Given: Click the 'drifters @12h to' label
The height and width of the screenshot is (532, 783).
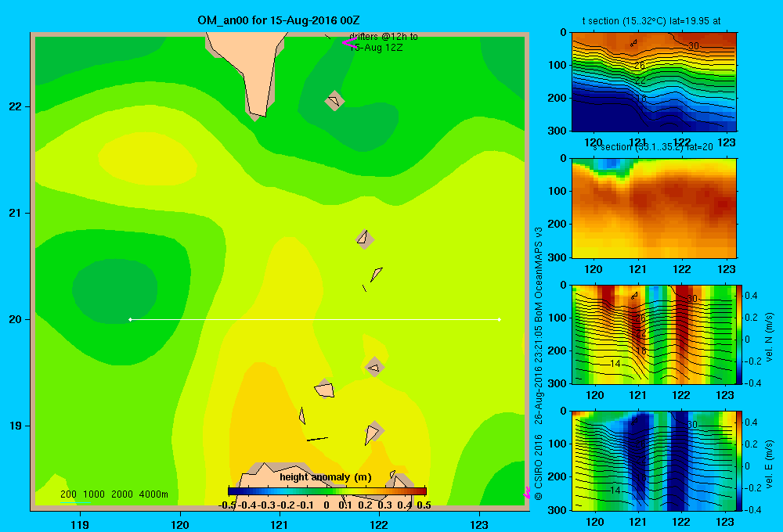Looking at the screenshot, I should [384, 37].
